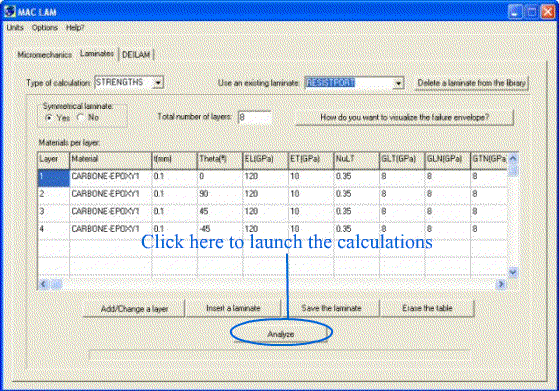Click the table's scroll left arrow

tap(43, 284)
